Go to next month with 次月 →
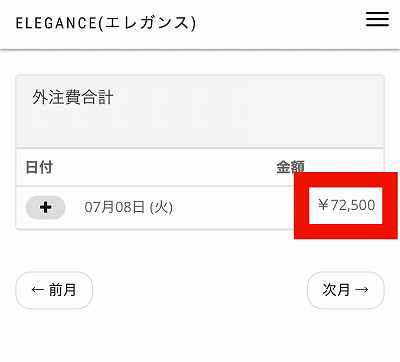Screen dimensions: 400x362 pos(346,290)
